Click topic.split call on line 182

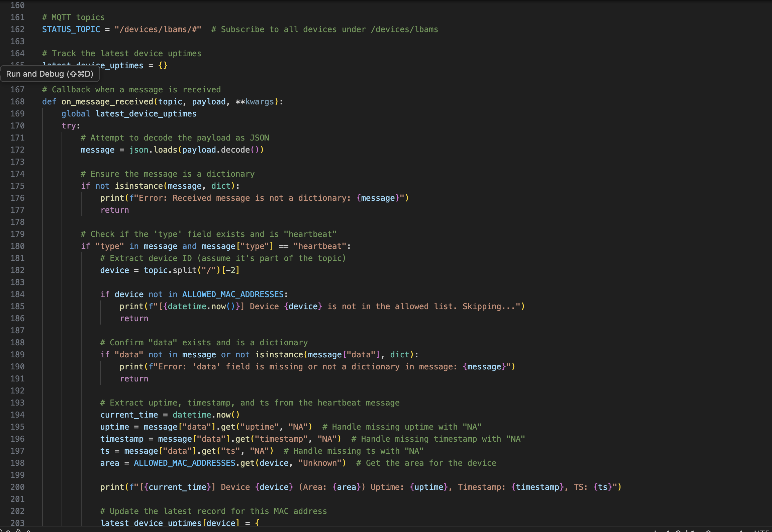pyautogui.click(x=170, y=270)
